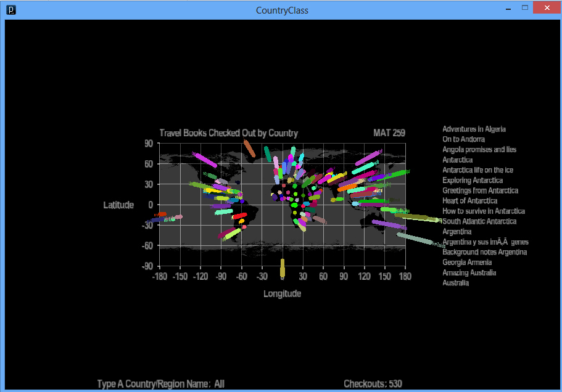Pick 'Exploring Antarctica' from the book list
The width and height of the screenshot is (562, 392).
[473, 181]
